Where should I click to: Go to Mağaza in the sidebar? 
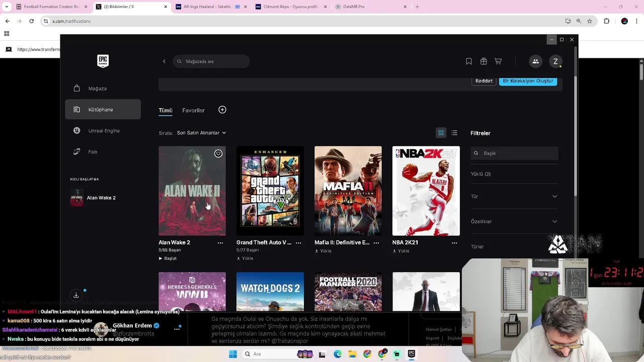click(x=103, y=88)
